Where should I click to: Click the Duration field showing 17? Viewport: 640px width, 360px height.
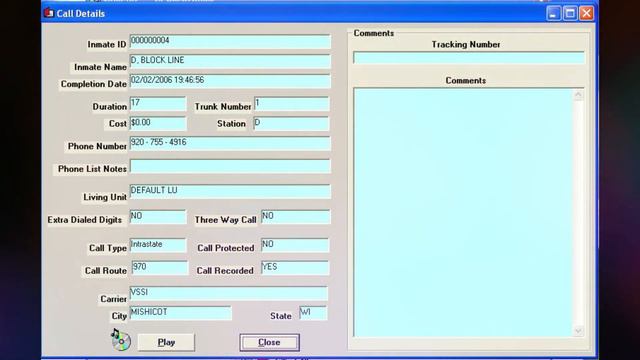158,104
